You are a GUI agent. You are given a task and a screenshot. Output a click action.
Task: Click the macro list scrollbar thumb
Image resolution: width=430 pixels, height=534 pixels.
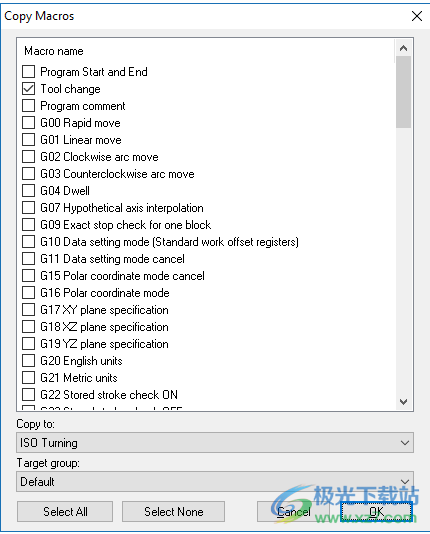pyautogui.click(x=403, y=92)
